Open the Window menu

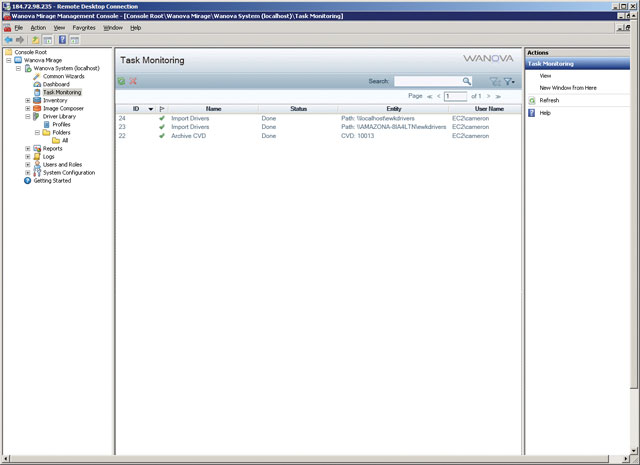click(113, 28)
